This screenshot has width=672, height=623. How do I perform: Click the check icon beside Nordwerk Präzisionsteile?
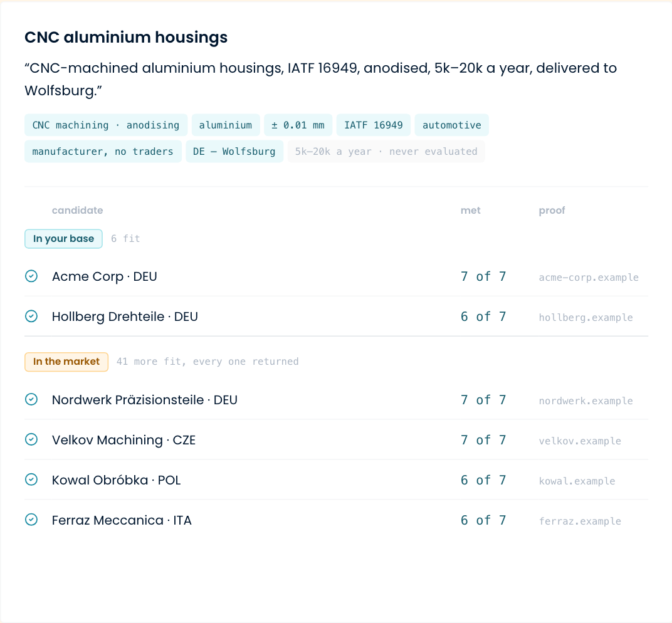31,399
